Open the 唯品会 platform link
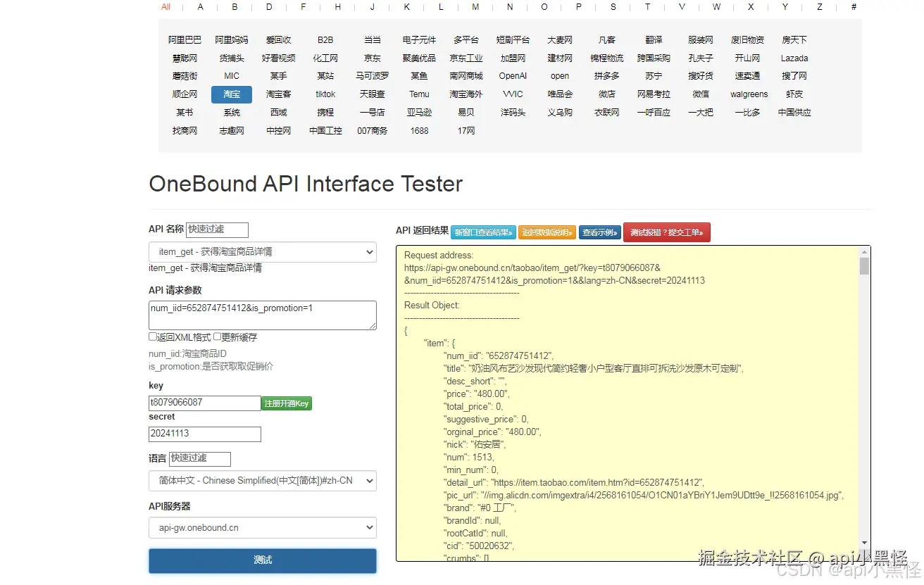Image resolution: width=924 pixels, height=585 pixels. click(560, 94)
